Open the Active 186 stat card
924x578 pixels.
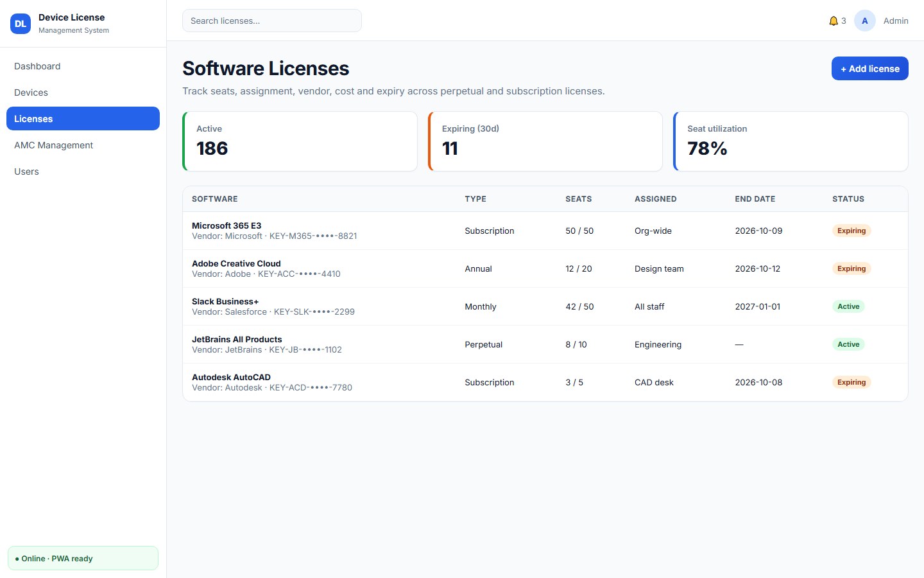point(300,141)
